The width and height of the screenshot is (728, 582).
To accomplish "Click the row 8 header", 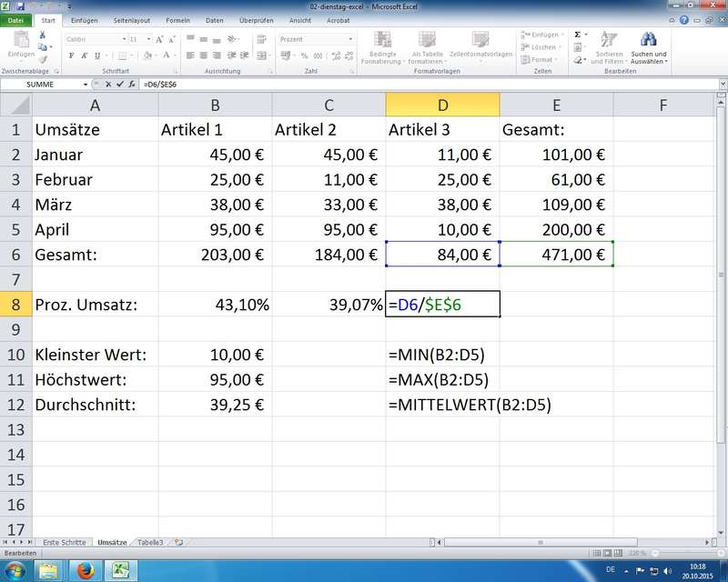I will click(15, 305).
